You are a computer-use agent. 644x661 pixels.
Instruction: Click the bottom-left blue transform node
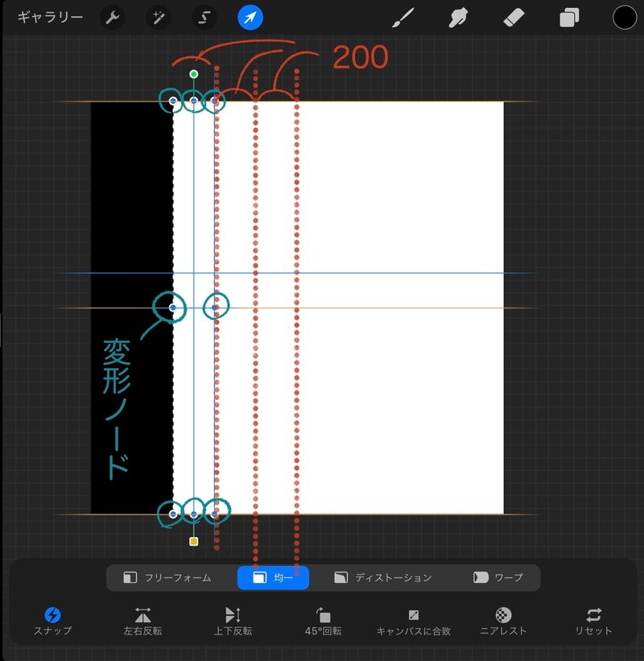173,514
